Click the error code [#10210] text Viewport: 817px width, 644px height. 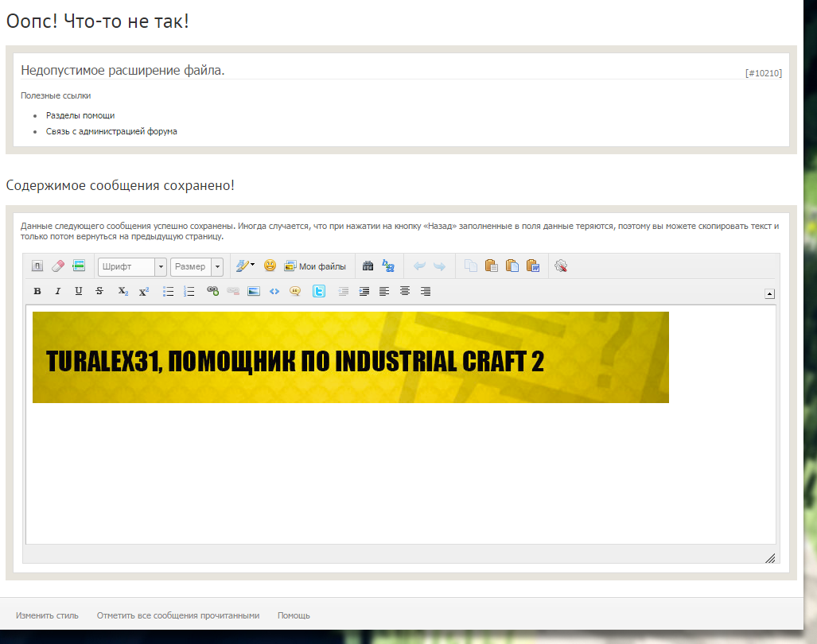(764, 73)
